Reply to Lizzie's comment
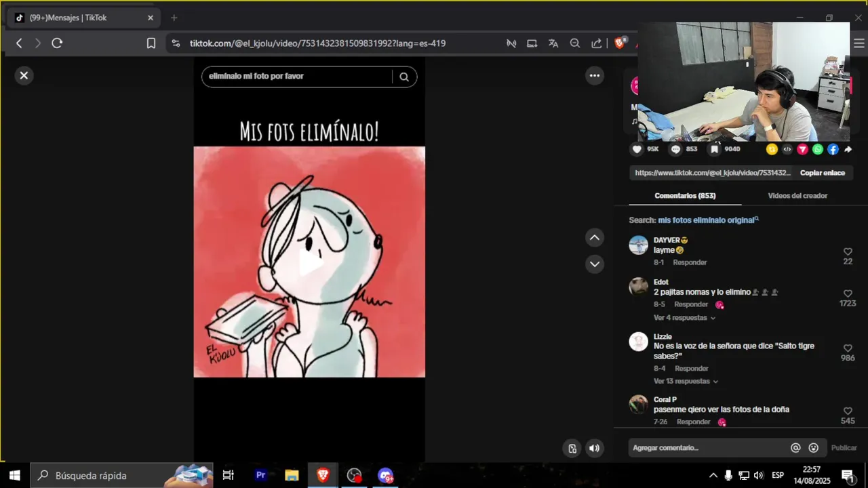868x488 pixels. pos(692,369)
